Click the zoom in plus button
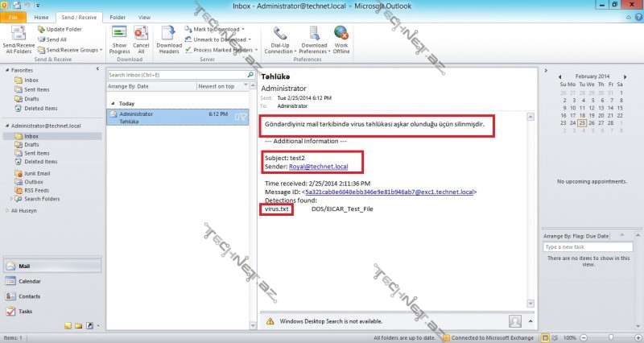 (638, 337)
